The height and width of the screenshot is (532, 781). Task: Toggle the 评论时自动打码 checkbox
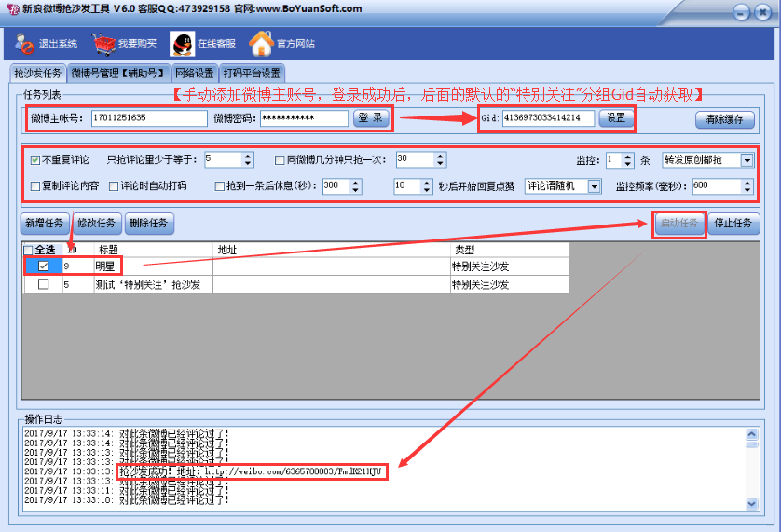[x=114, y=186]
